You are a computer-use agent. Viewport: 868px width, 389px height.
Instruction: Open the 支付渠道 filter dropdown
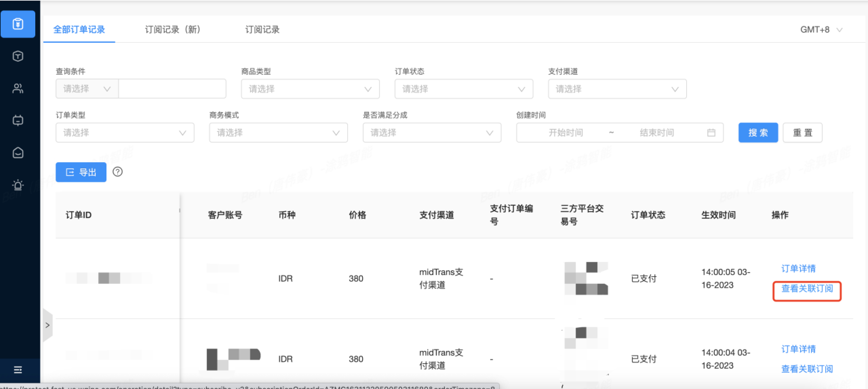tap(617, 89)
